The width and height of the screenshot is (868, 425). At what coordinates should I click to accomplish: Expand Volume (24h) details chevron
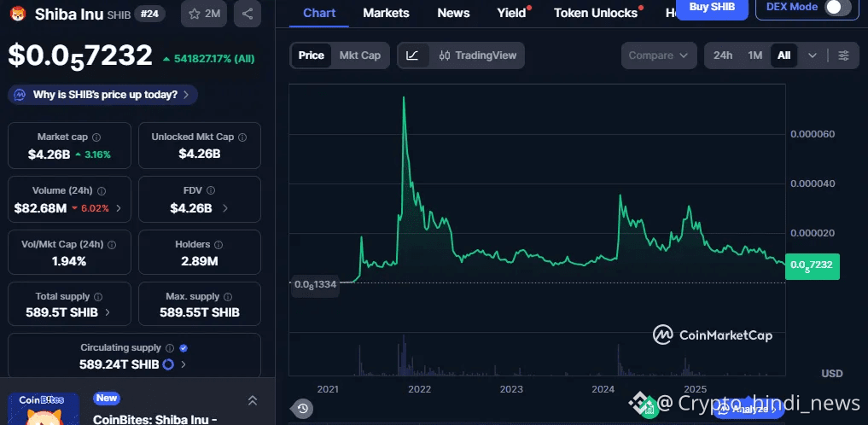click(119, 208)
